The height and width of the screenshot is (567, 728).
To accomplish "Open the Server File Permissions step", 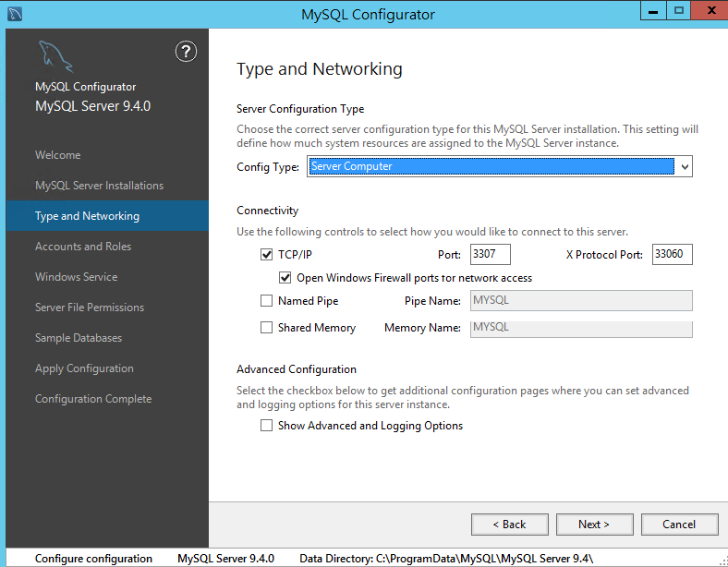I will click(x=90, y=308).
